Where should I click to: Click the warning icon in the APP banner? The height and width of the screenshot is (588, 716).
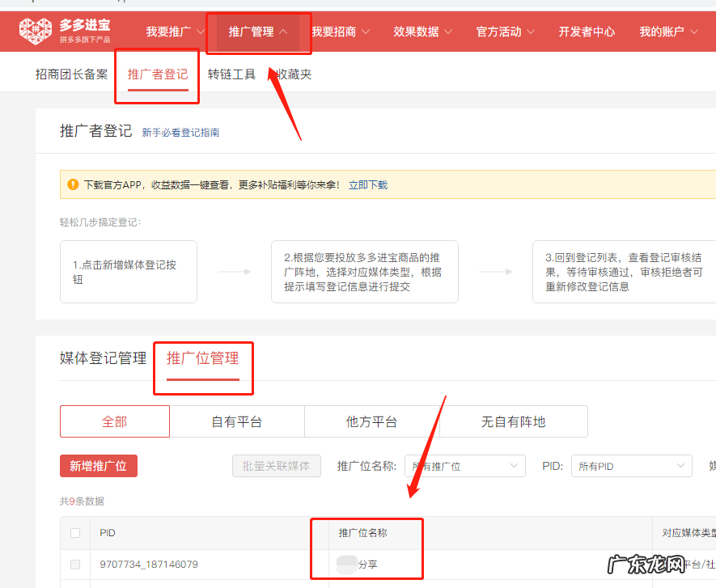pyautogui.click(x=70, y=184)
